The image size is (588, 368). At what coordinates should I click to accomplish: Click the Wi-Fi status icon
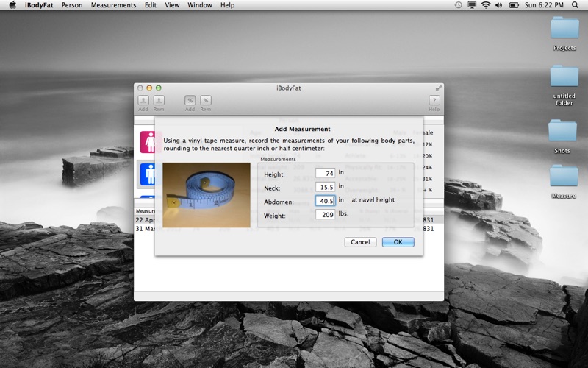tap(486, 5)
